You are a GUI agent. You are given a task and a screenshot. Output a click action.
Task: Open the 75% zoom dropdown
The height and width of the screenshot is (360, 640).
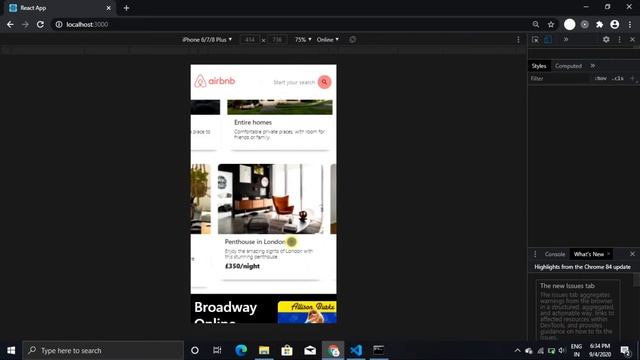303,40
